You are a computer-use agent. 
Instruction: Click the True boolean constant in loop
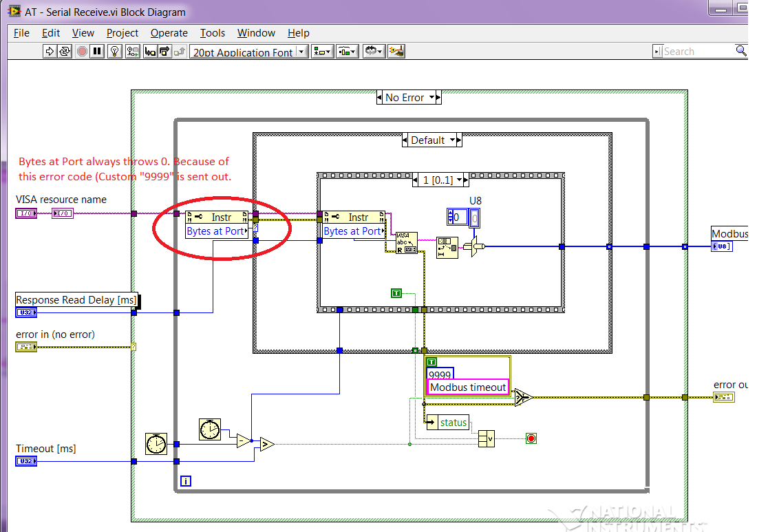tap(396, 293)
